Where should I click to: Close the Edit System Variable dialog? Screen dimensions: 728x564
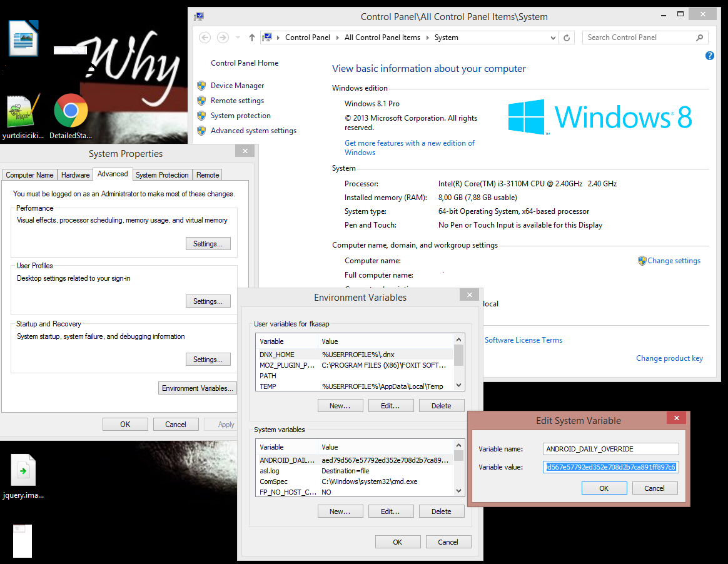click(677, 418)
